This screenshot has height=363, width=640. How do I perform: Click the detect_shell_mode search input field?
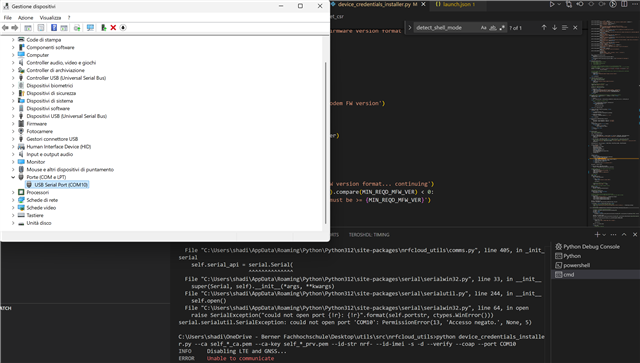click(447, 28)
